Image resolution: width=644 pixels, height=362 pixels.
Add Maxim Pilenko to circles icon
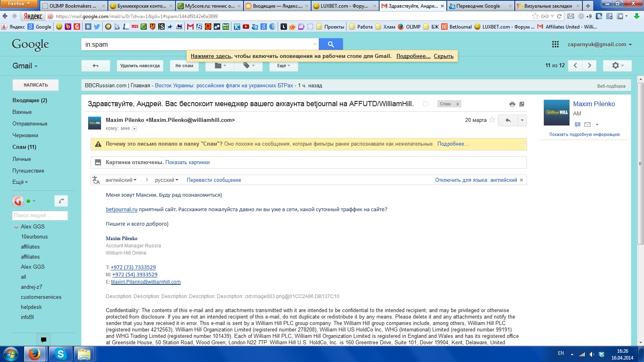(578, 125)
